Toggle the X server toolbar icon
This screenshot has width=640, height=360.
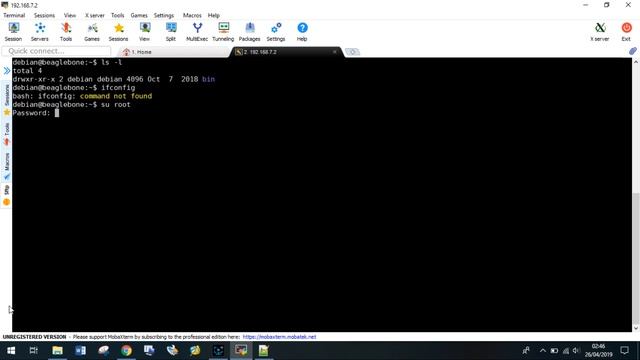point(600,32)
